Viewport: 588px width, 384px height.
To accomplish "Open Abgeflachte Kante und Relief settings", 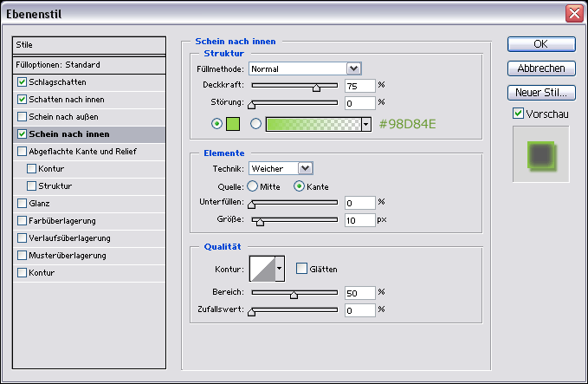I will pyautogui.click(x=82, y=152).
